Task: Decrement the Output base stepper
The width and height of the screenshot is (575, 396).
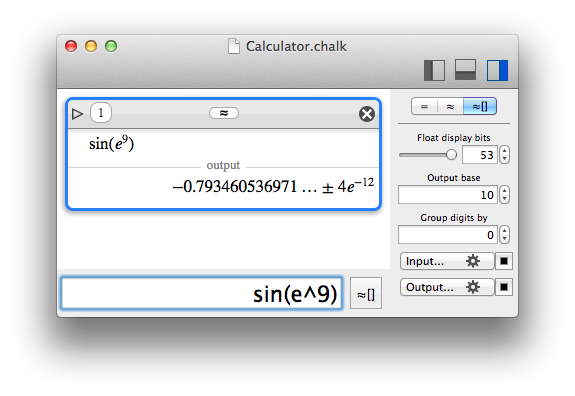Action: tap(505, 199)
